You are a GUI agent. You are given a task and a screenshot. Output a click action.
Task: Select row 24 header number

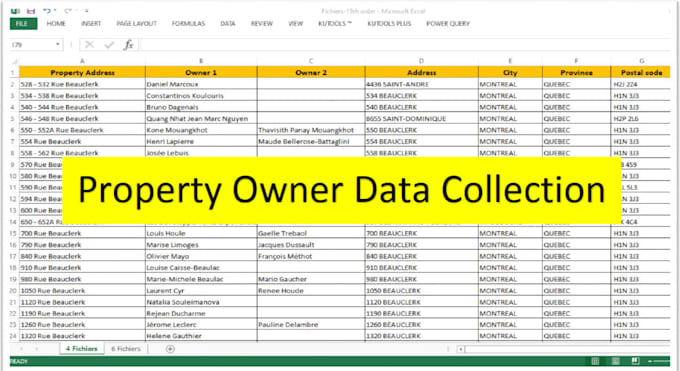coord(13,336)
